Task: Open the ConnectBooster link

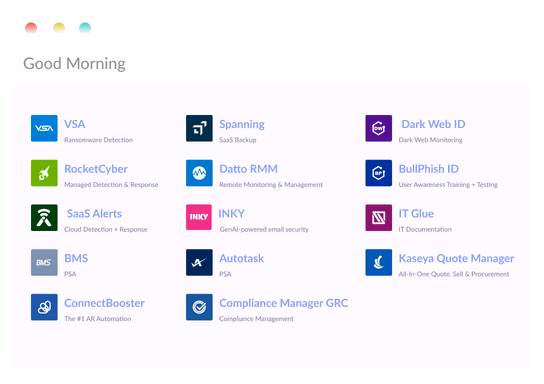Action: click(104, 303)
